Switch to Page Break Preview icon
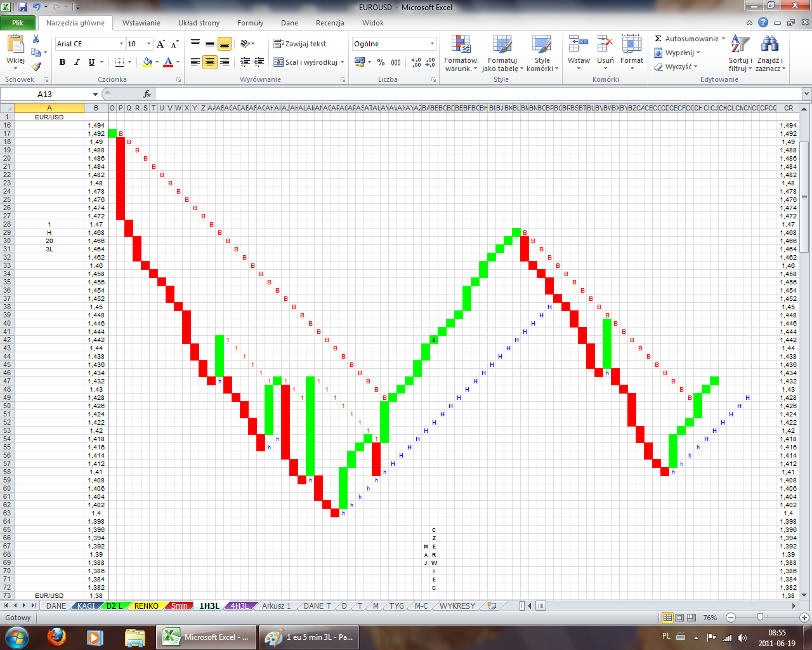This screenshot has height=650, width=812. click(x=691, y=618)
